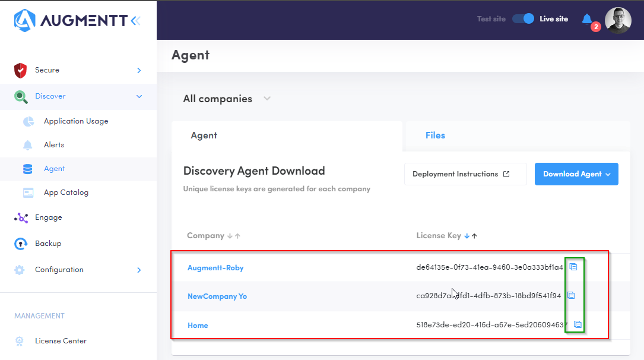Screen dimensions: 644x360
Task: Click the Alerts bell icon in sidebar
Action: [27, 145]
